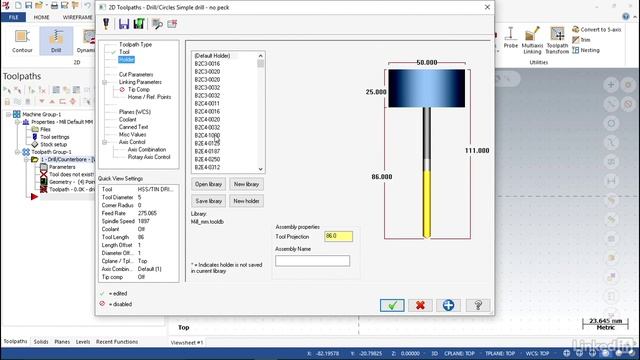Confirm dialog with green checkmark button
The image size is (640, 360).
click(392, 305)
